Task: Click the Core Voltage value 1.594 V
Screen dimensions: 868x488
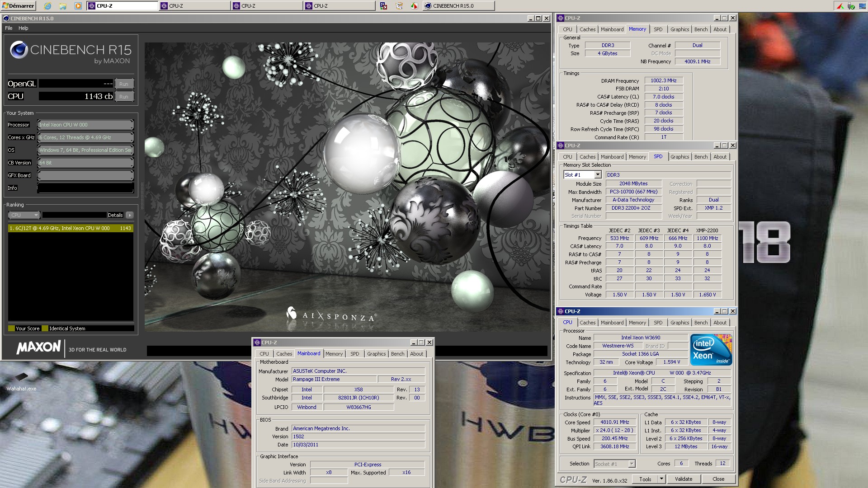Action: pyautogui.click(x=671, y=362)
